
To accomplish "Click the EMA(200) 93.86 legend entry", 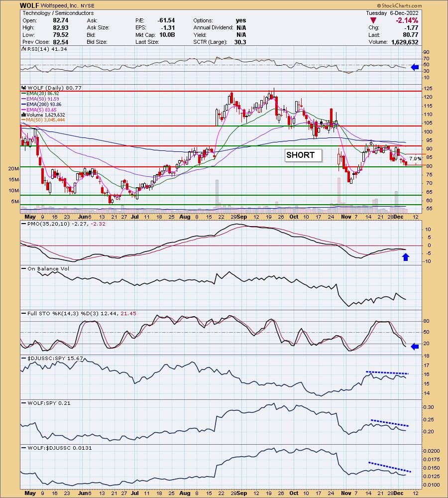I will pos(42,104).
